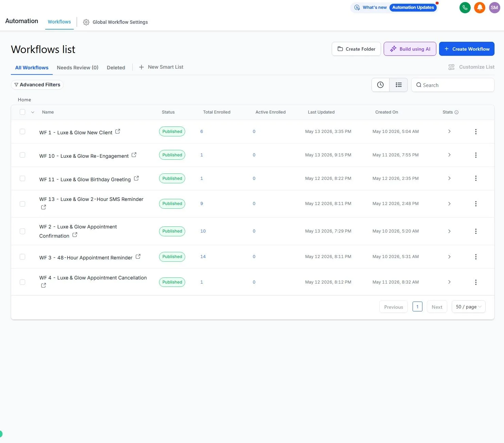Open Advanced Filters
Screen dimensions: 504x443
coord(37,85)
